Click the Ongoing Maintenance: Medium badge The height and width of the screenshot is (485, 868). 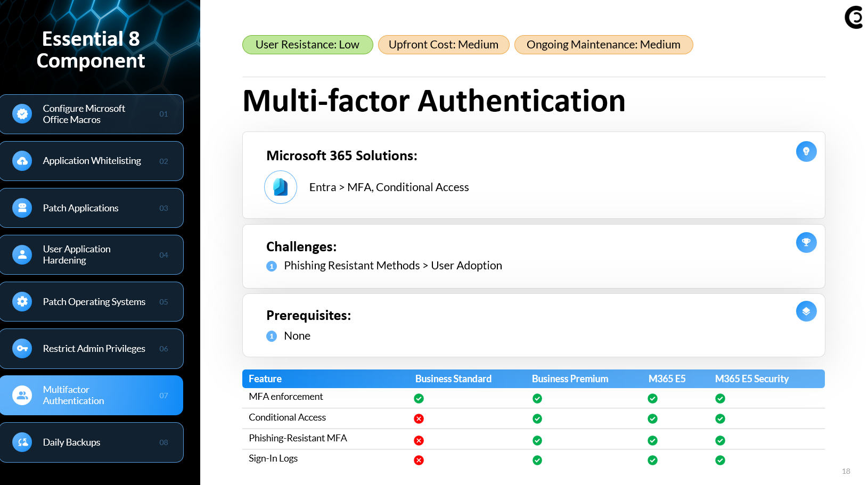click(x=603, y=45)
